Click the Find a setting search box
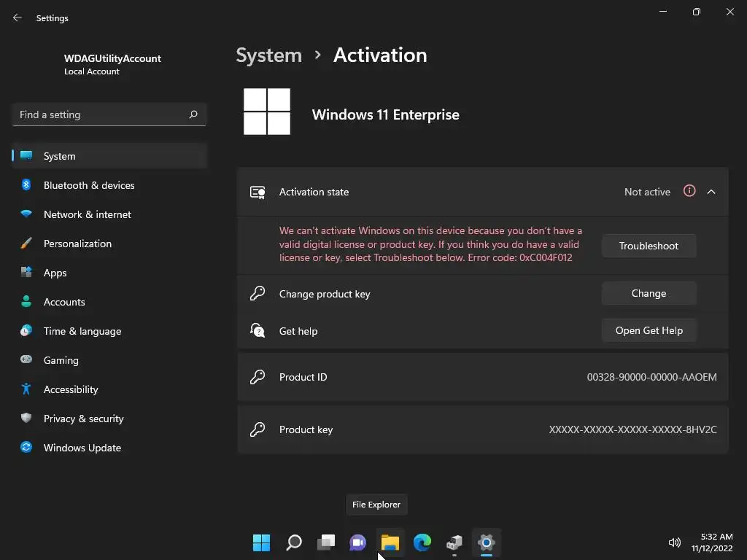The width and height of the screenshot is (747, 560). pyautogui.click(x=109, y=114)
